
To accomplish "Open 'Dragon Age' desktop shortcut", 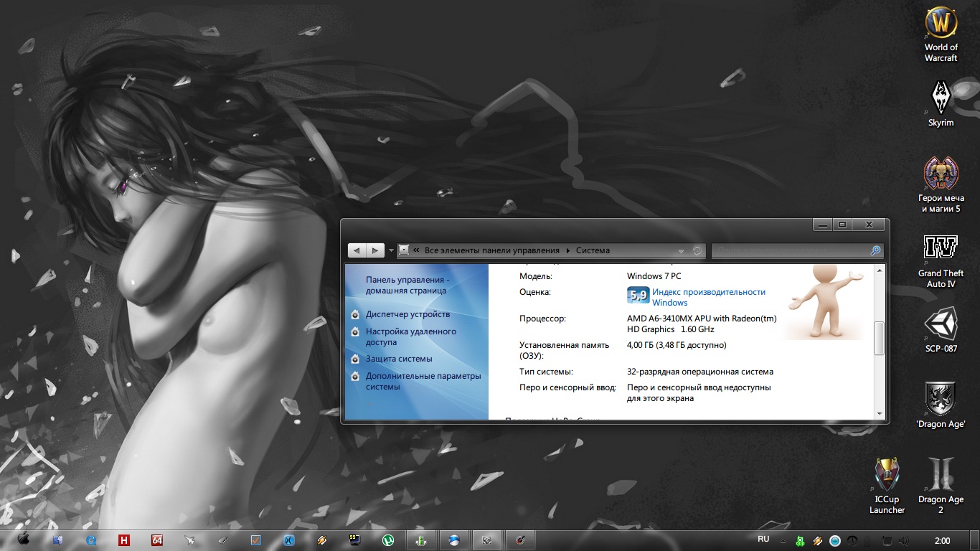I will [x=941, y=405].
